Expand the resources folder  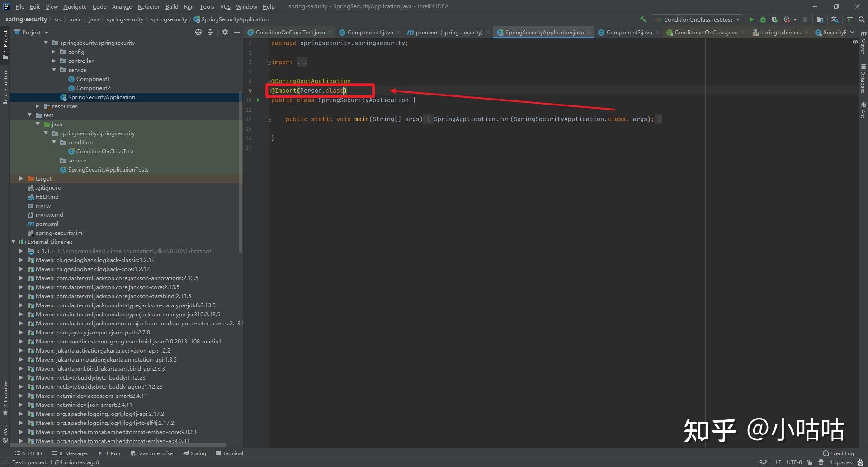38,106
